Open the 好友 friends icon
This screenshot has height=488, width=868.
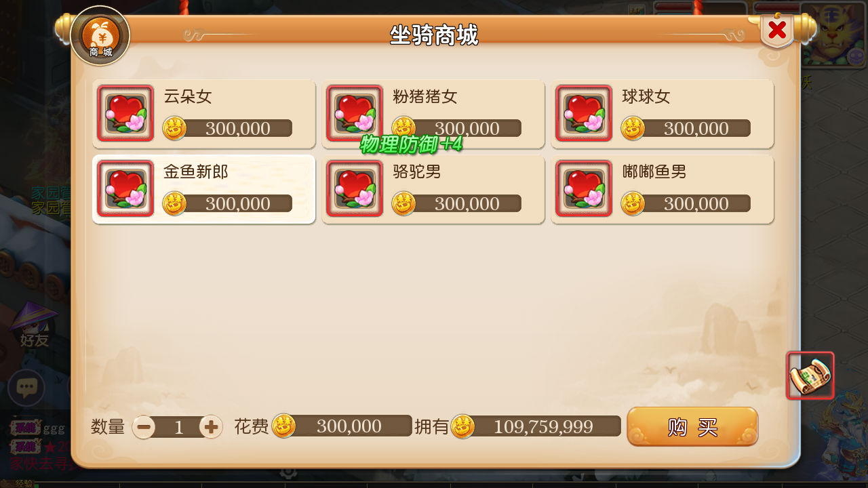(x=34, y=325)
